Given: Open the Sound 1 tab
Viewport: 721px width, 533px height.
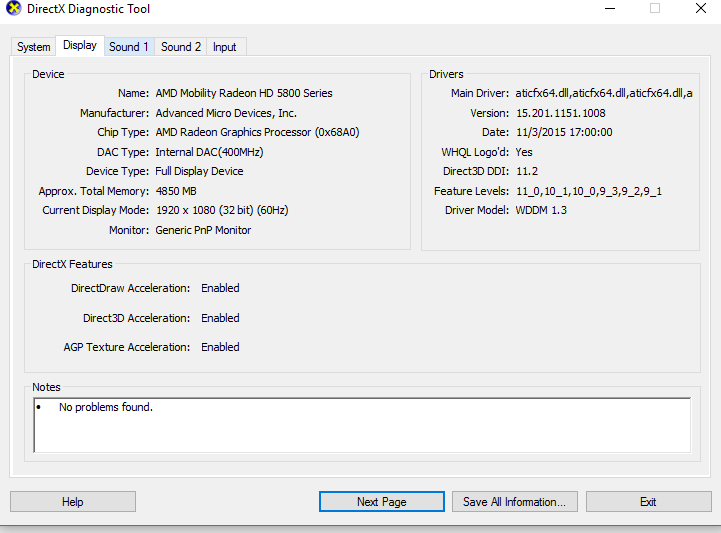Looking at the screenshot, I should [129, 47].
